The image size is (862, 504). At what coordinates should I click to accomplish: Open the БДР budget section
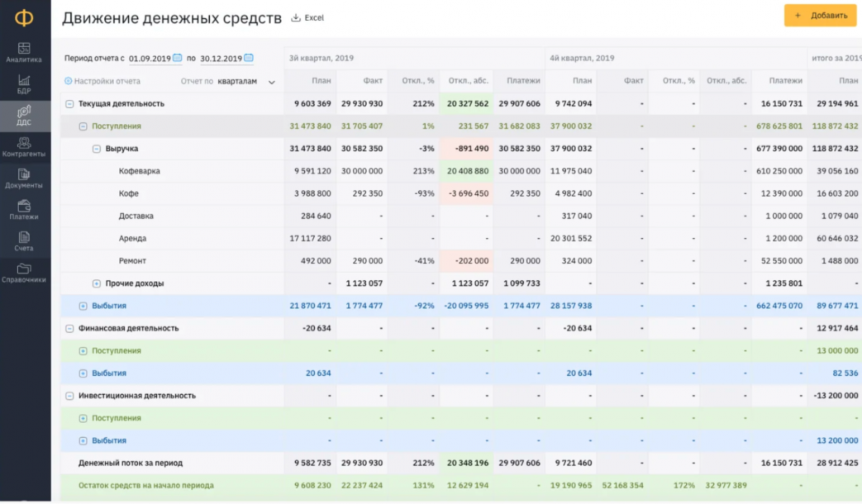[x=24, y=84]
